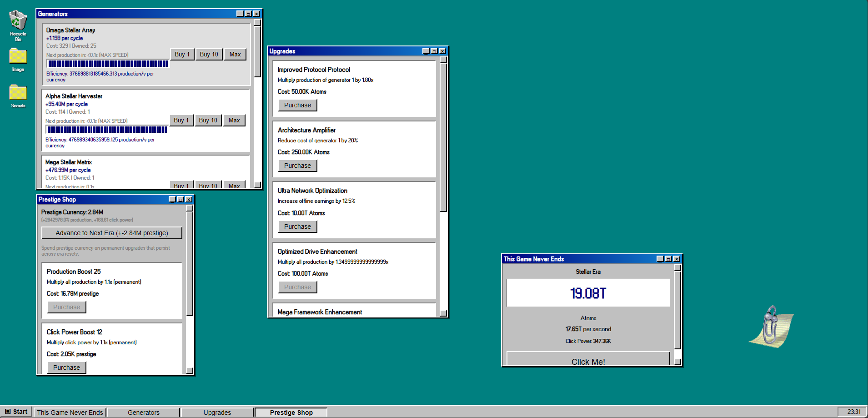Open the Socials folder on desktop

pos(18,96)
